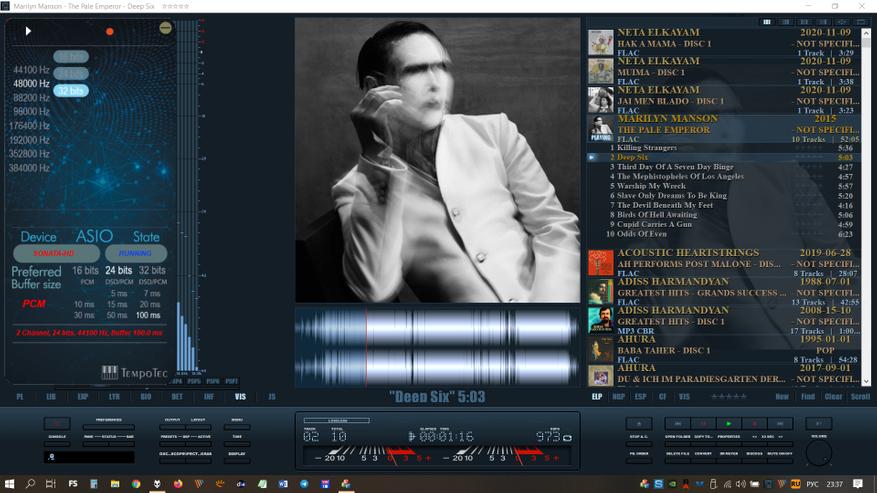Click the Windows Start button
The image size is (877, 493).
11,483
